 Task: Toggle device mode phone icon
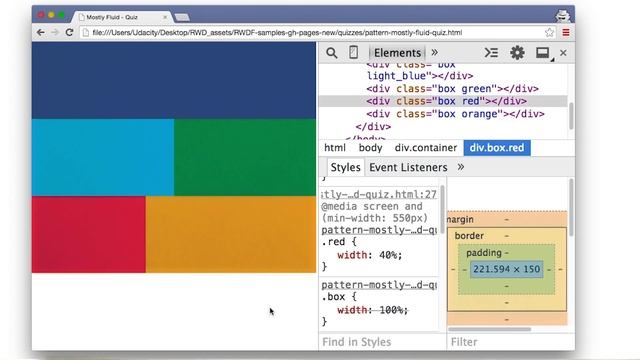click(x=353, y=53)
